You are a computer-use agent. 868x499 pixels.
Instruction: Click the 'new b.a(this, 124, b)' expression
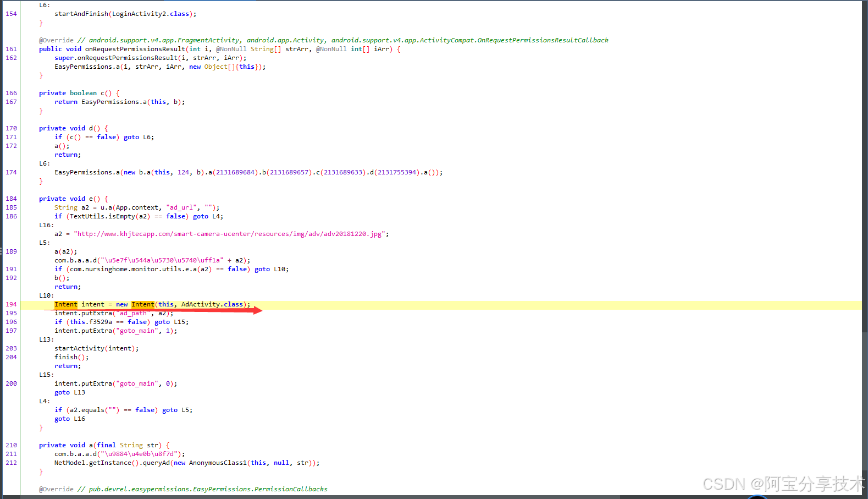pyautogui.click(x=164, y=172)
